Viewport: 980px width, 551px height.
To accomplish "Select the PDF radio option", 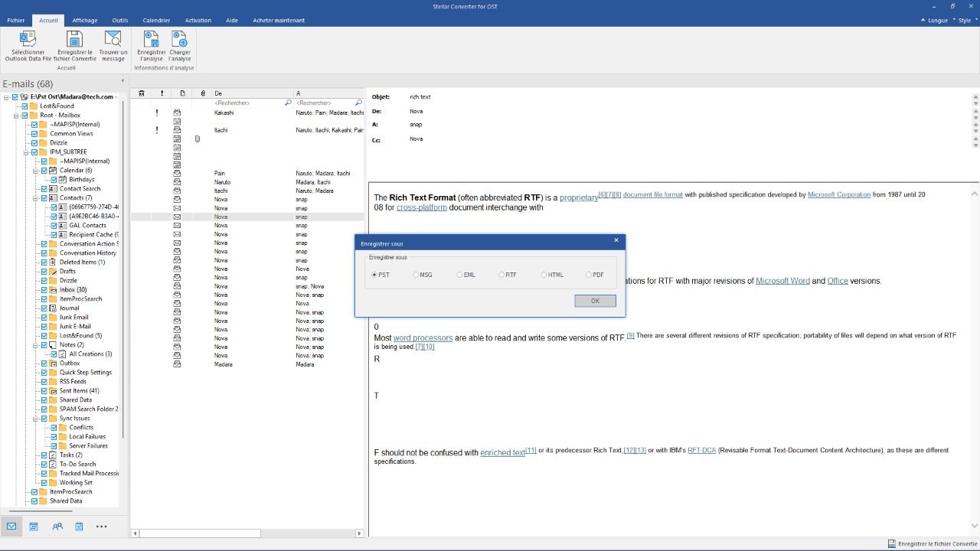I will 589,275.
